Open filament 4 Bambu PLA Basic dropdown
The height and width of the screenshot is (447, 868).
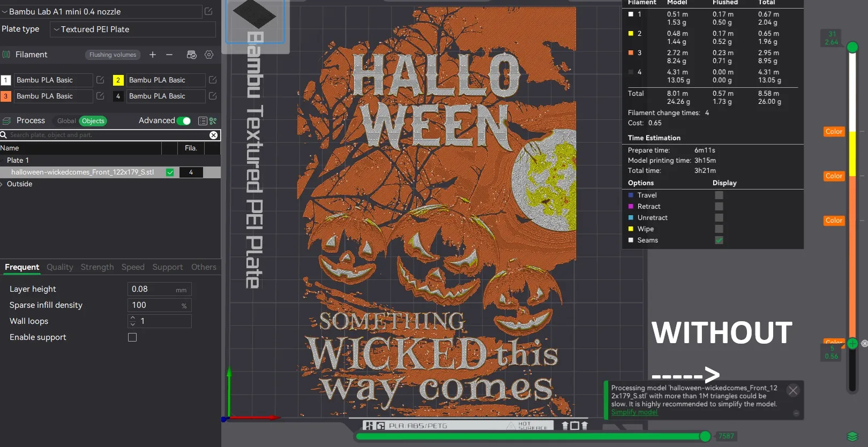click(166, 96)
